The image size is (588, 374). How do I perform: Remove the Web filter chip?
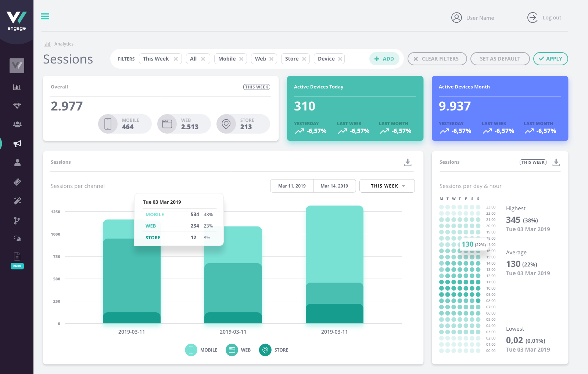[x=271, y=59]
